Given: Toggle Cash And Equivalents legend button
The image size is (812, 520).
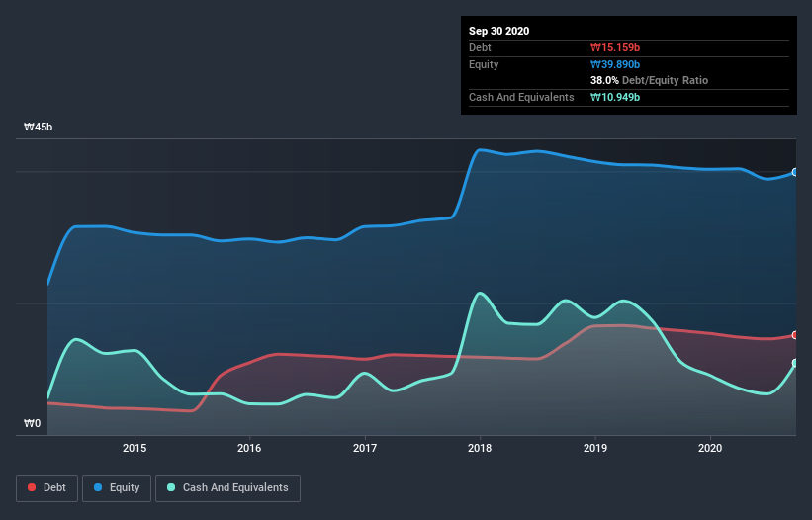Looking at the screenshot, I should (x=227, y=488).
